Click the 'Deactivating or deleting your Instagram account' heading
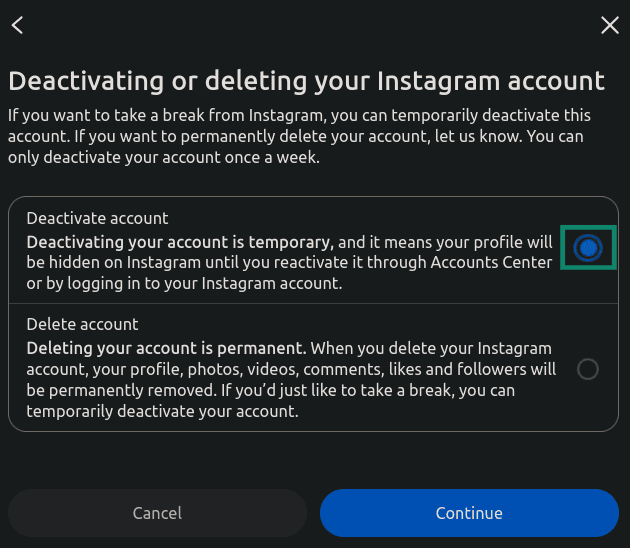 tap(307, 82)
